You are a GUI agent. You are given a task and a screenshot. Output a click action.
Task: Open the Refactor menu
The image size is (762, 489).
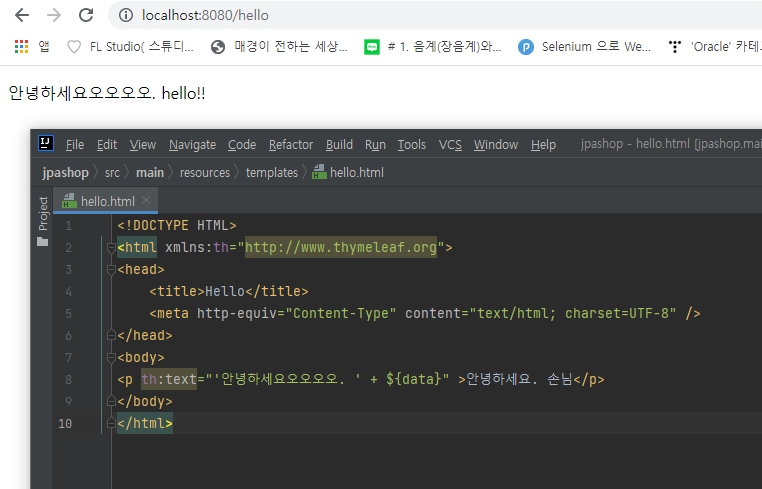(x=291, y=145)
